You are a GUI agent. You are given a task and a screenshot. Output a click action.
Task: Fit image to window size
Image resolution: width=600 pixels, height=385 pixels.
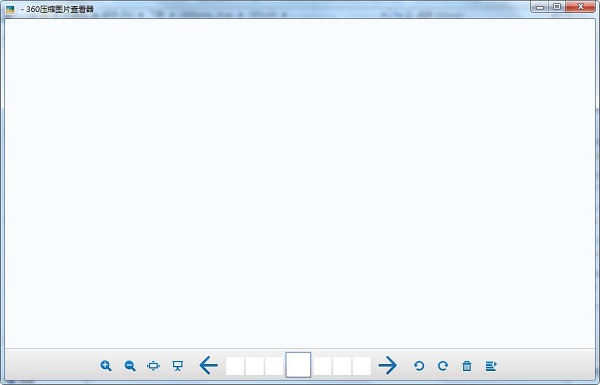tap(153, 366)
